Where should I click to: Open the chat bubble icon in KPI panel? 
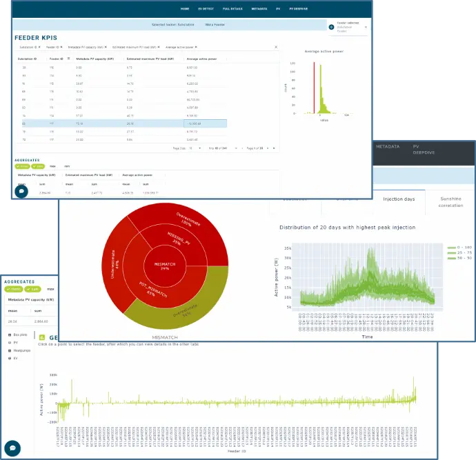(x=22, y=190)
